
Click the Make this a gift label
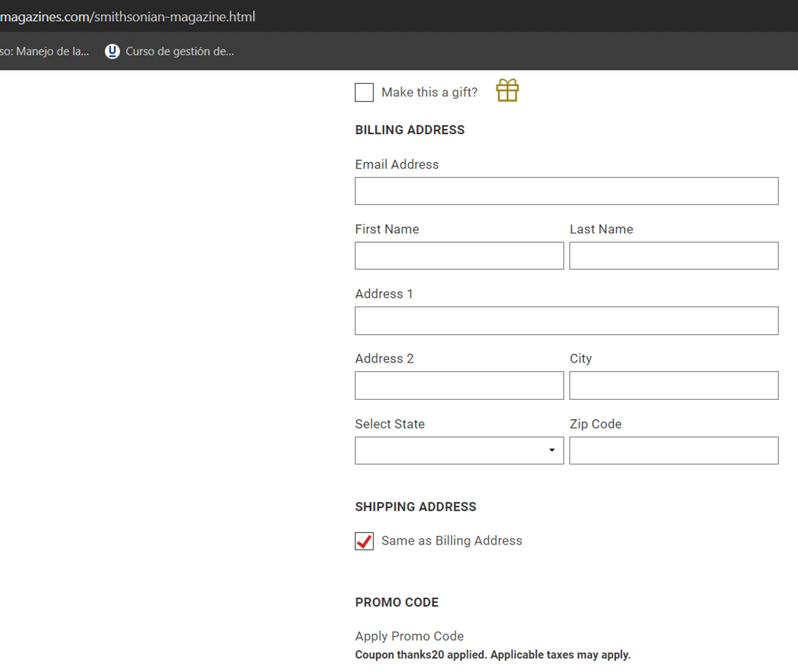pos(429,93)
